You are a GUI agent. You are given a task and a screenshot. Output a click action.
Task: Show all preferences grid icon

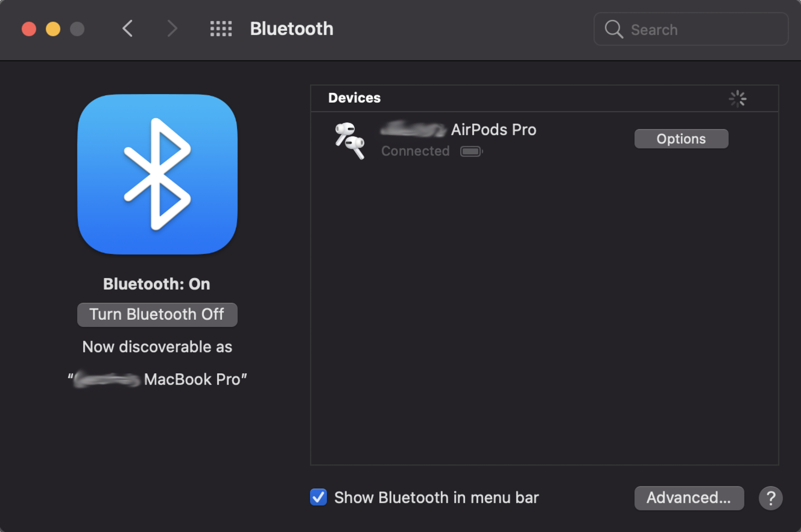[221, 29]
